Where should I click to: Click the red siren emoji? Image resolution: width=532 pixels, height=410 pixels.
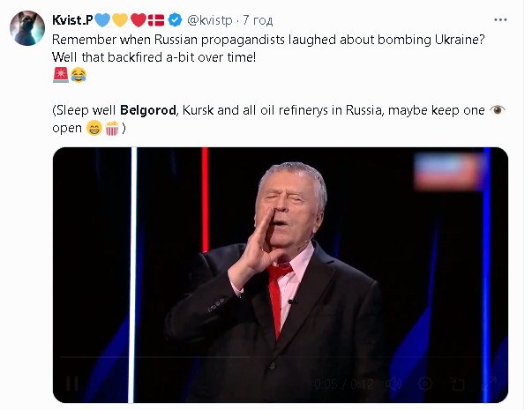60,76
